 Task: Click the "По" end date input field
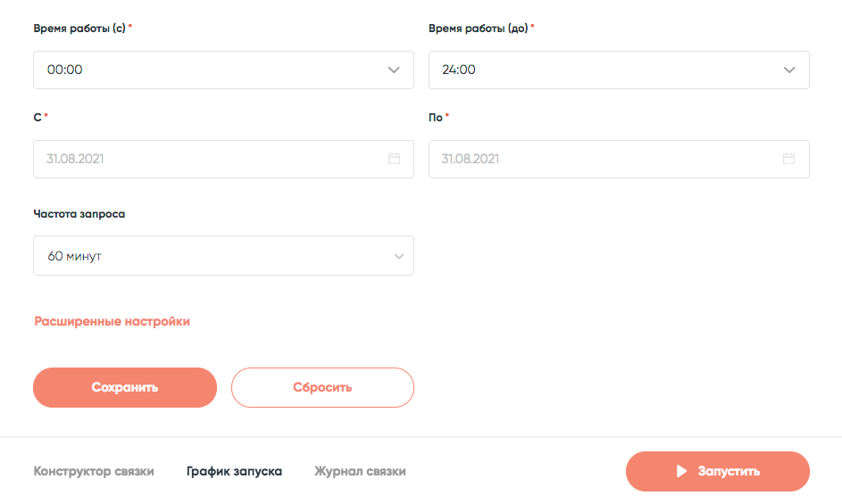click(x=472, y=159)
